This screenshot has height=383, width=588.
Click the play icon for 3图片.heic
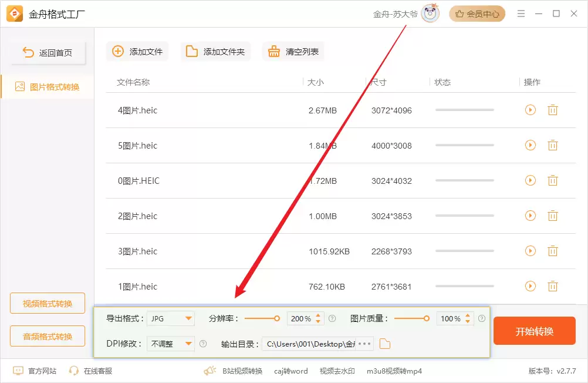click(530, 251)
